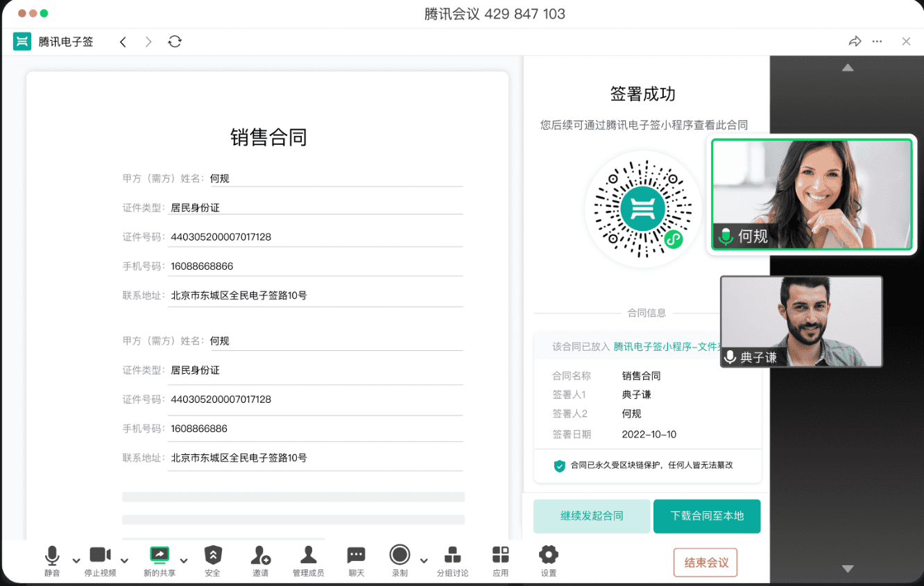Click the mini-program QR code
Viewport: 924px width, 586px height.
[643, 209]
